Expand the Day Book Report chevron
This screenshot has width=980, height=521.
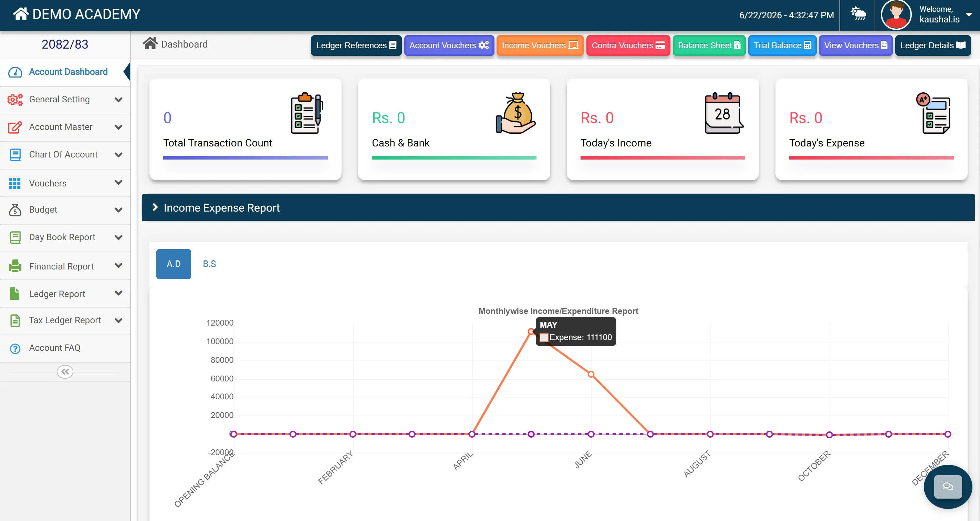tap(118, 237)
